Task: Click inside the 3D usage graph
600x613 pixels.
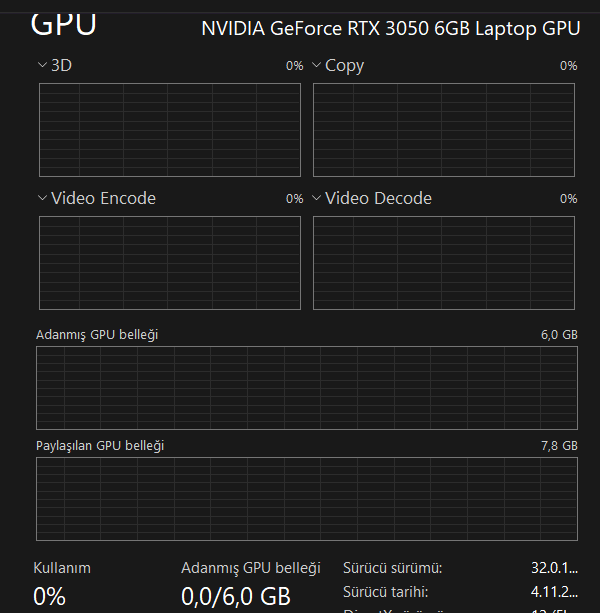Action: tap(169, 129)
